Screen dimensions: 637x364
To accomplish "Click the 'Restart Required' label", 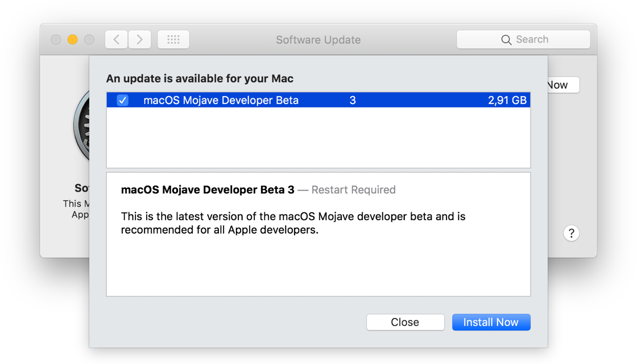I will pos(353,190).
